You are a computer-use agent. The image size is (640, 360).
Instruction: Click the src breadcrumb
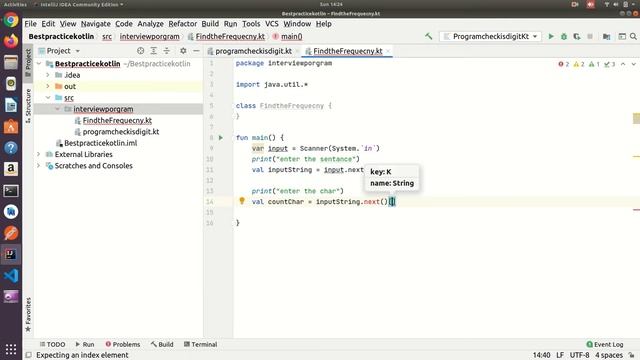[107, 36]
